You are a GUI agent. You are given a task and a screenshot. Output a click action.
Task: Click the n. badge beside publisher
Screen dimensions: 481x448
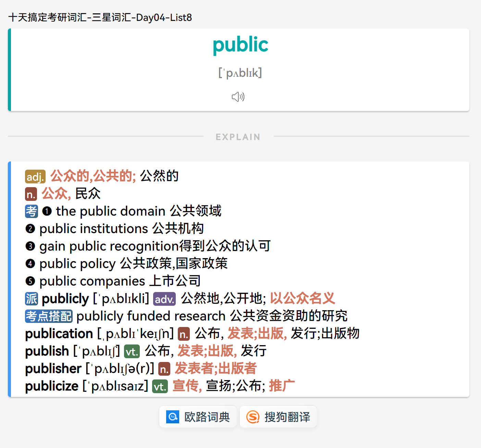point(164,369)
